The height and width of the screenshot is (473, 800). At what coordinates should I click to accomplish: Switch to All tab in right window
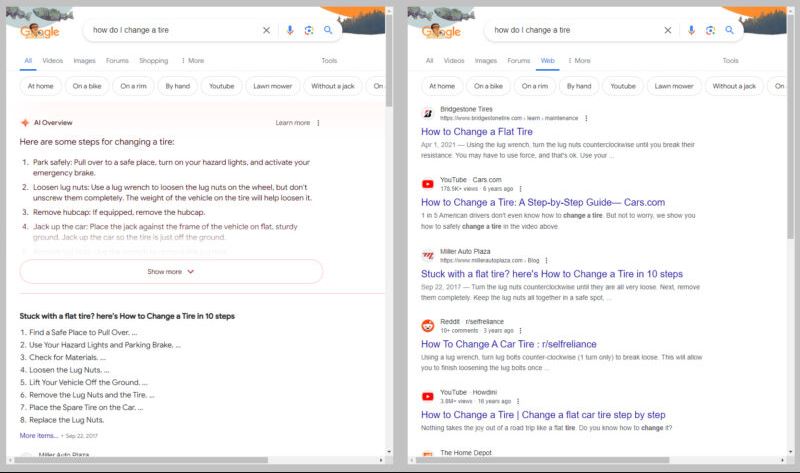pos(430,60)
